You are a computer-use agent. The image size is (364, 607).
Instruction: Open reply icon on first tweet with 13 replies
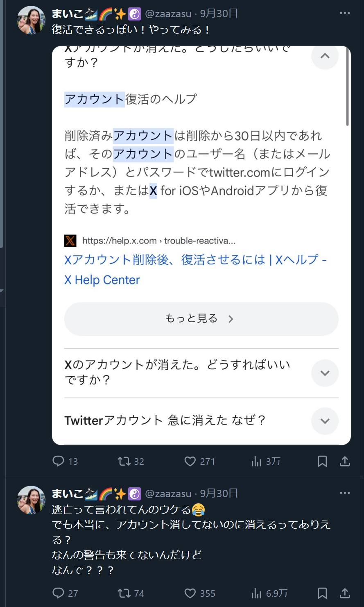pos(59,462)
